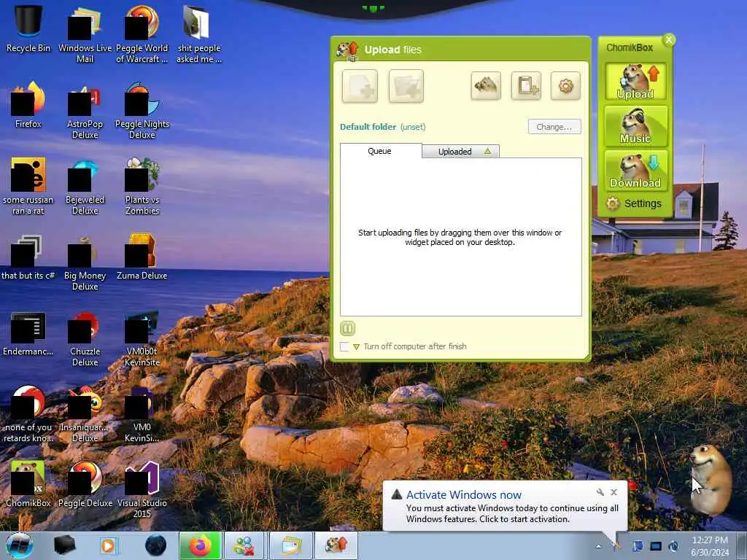
Task: Click the Upload files title bar icon
Action: (347, 50)
